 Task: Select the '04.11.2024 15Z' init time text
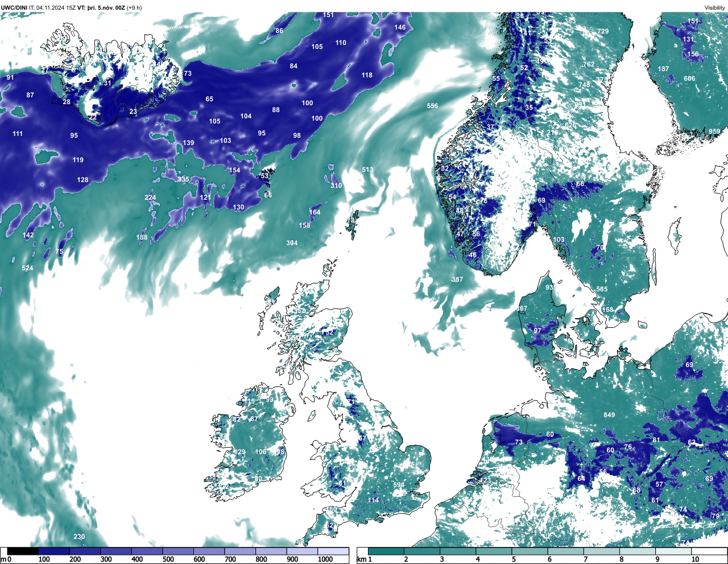tap(56, 7)
